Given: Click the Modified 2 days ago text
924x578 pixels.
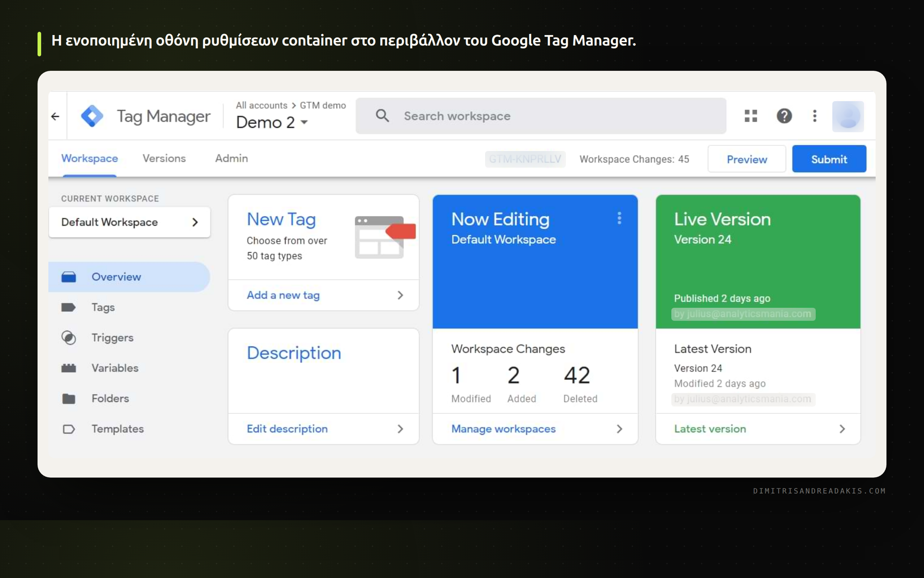Looking at the screenshot, I should 720,383.
